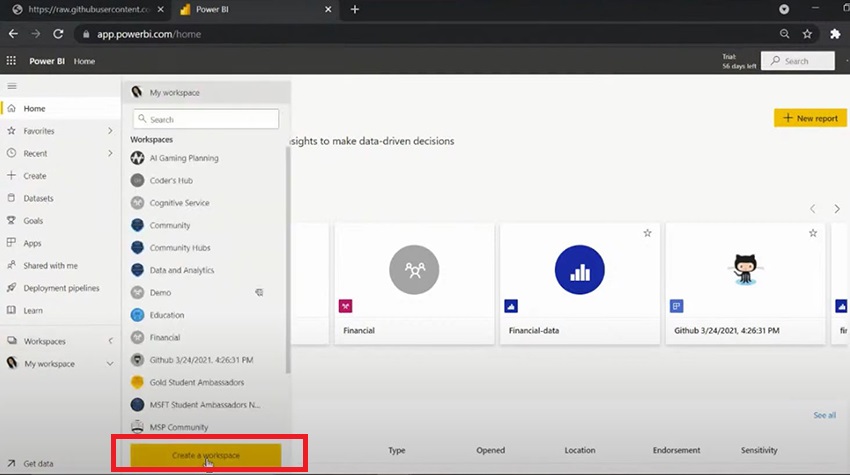This screenshot has width=850, height=475.
Task: Sort by Endorsement column header
Action: click(x=677, y=450)
